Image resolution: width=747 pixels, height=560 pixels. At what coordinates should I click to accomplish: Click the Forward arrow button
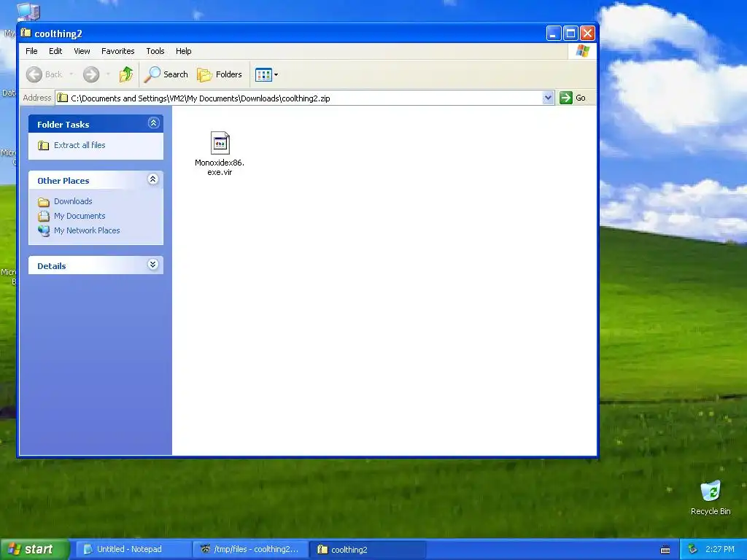pyautogui.click(x=91, y=74)
